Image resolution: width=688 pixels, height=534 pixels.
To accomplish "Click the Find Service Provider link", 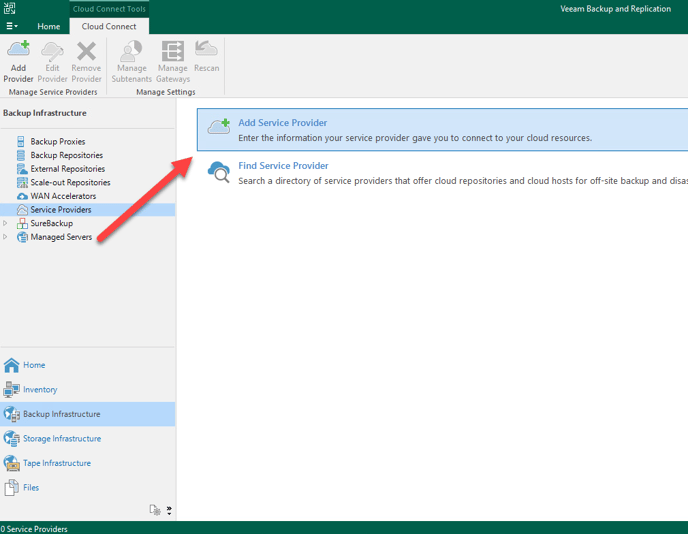I will [x=283, y=166].
